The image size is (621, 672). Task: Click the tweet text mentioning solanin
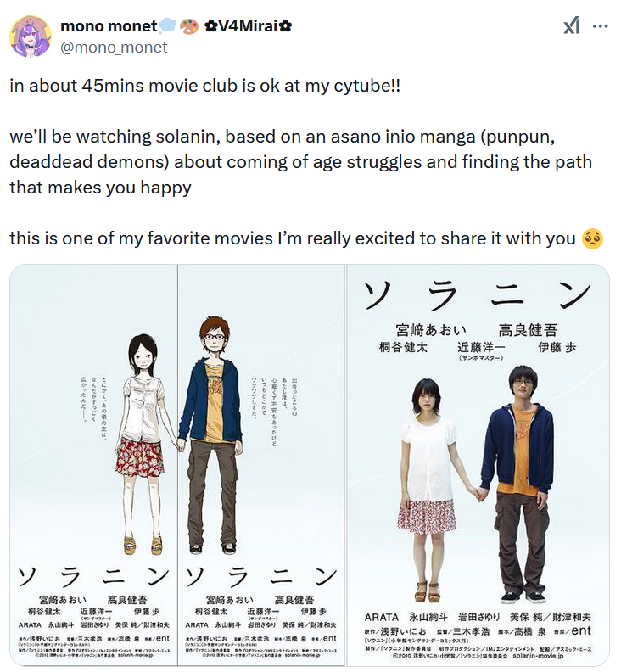(300, 162)
